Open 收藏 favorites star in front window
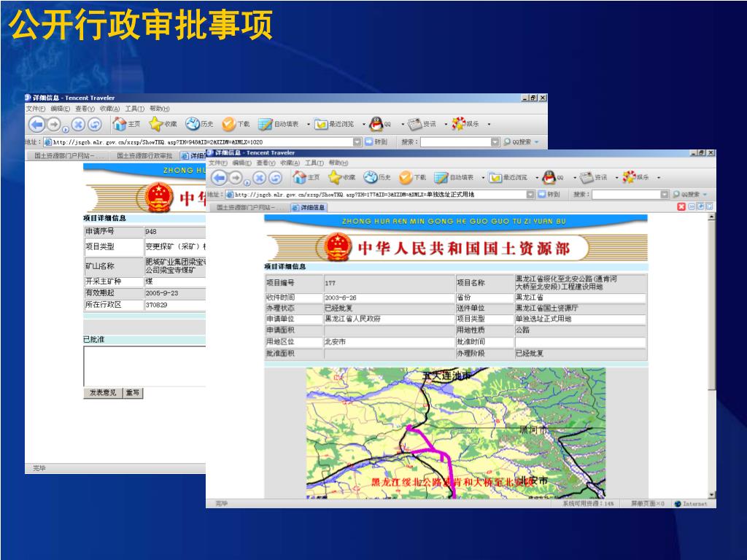This screenshot has width=747, height=560. pyautogui.click(x=341, y=177)
